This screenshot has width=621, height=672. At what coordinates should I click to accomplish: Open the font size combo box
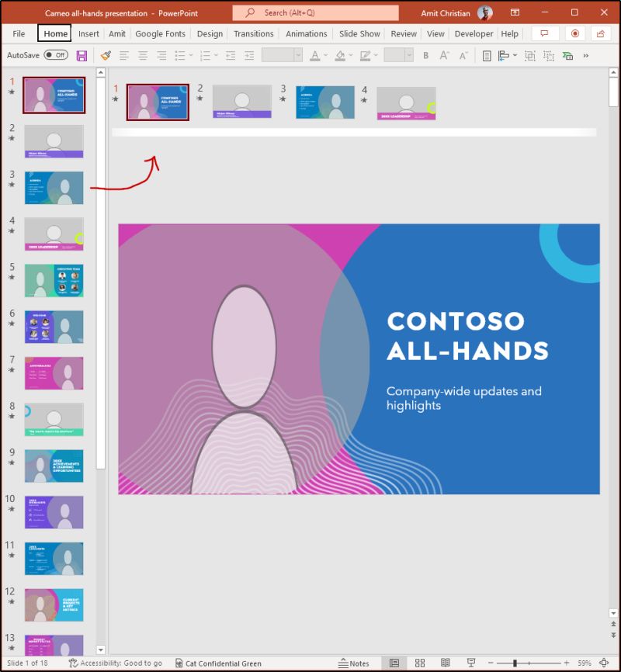pyautogui.click(x=398, y=55)
